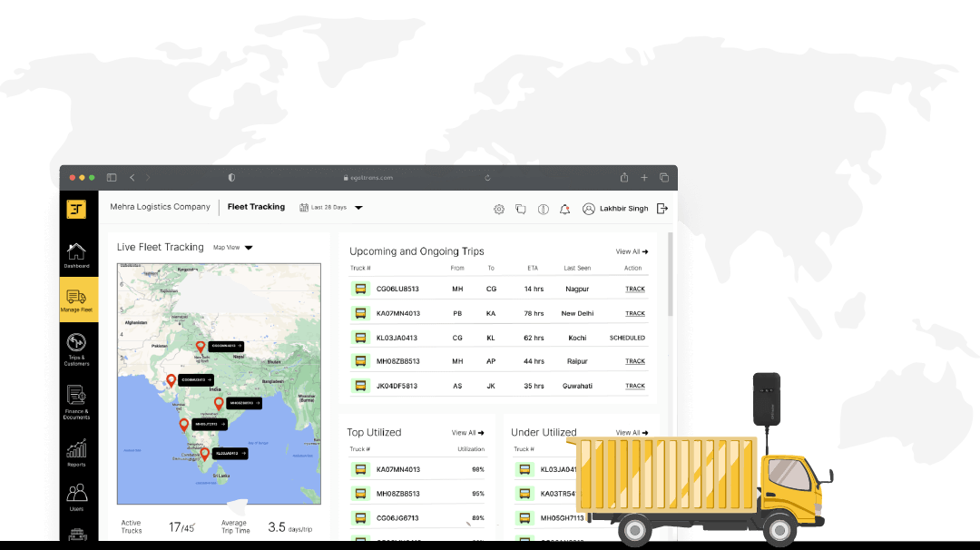Expand the Last 28 Days dropdown
Image resolution: width=980 pixels, height=550 pixels.
tap(336, 207)
